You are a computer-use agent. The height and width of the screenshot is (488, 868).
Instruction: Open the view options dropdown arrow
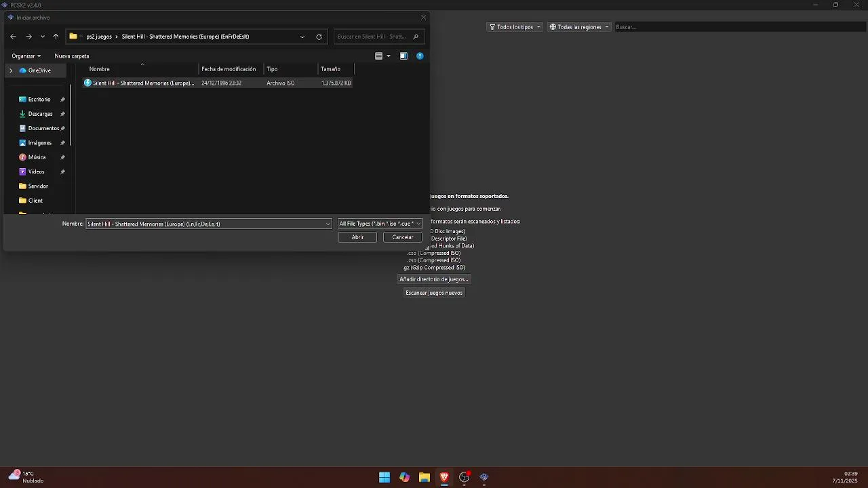(389, 56)
